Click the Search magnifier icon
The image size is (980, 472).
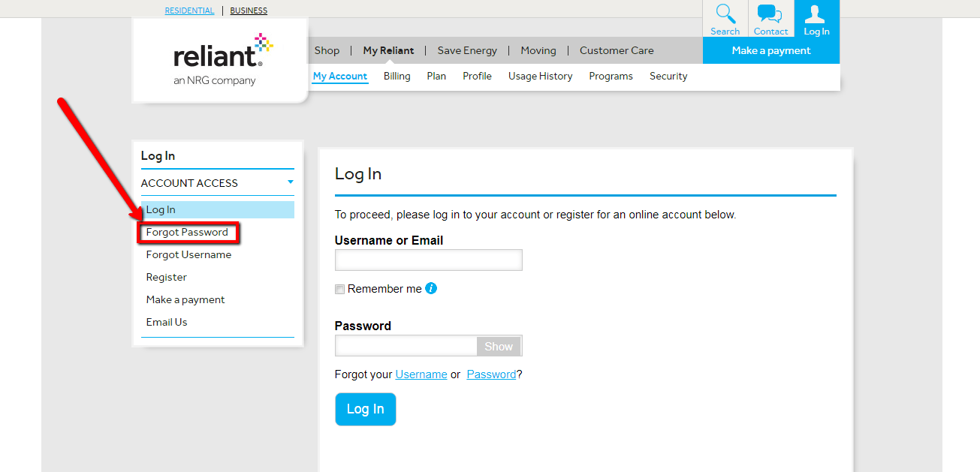724,18
